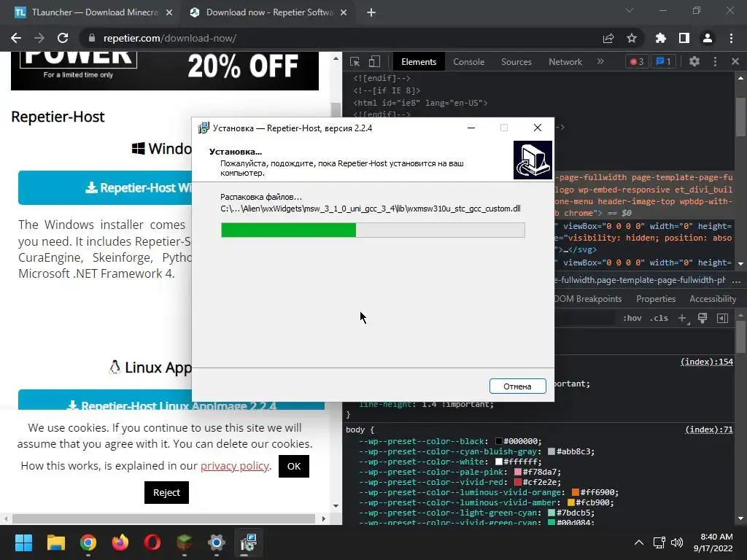Show more DevTools tabs chevron
The width and height of the screenshot is (747, 560).
point(600,61)
